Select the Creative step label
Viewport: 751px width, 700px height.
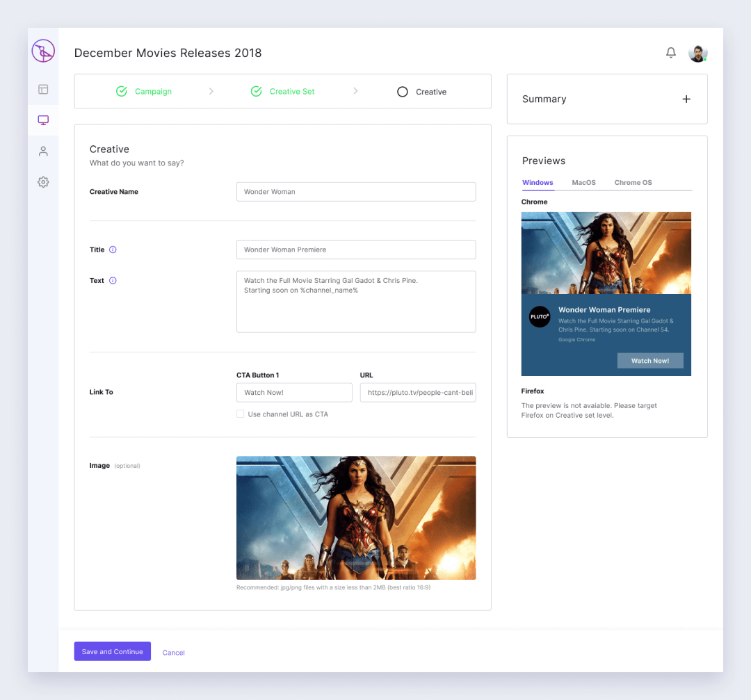(431, 92)
